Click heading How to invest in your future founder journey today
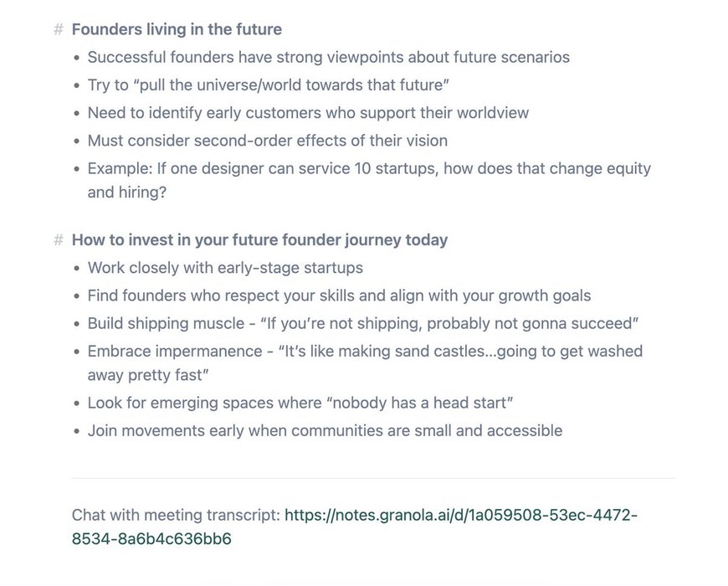This screenshot has width=728, height=586. (259, 240)
